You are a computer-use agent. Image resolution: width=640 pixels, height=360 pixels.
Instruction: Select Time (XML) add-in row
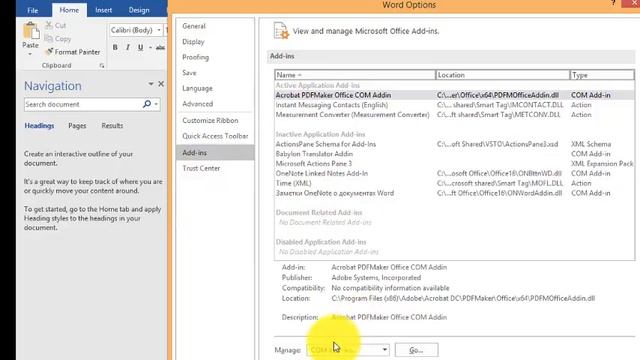point(454,183)
